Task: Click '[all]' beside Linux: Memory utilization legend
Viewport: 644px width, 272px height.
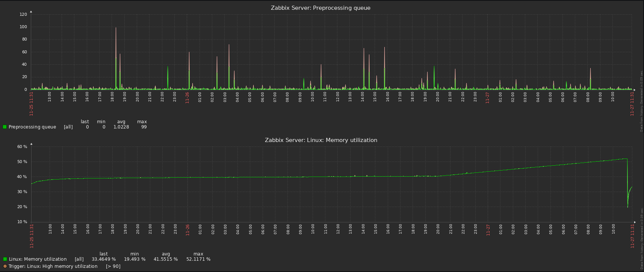Action: 79,259
